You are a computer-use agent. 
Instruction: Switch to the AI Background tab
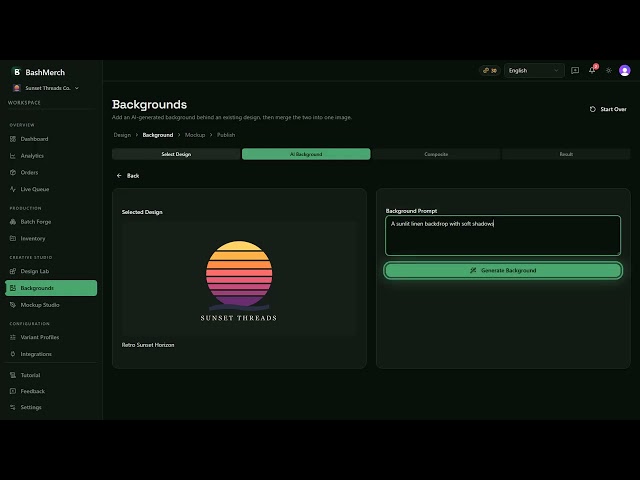click(x=306, y=154)
